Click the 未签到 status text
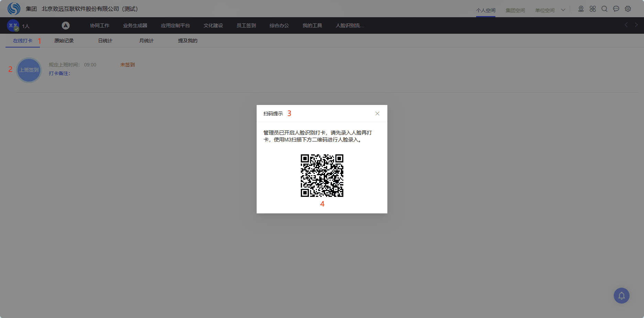 [x=128, y=65]
